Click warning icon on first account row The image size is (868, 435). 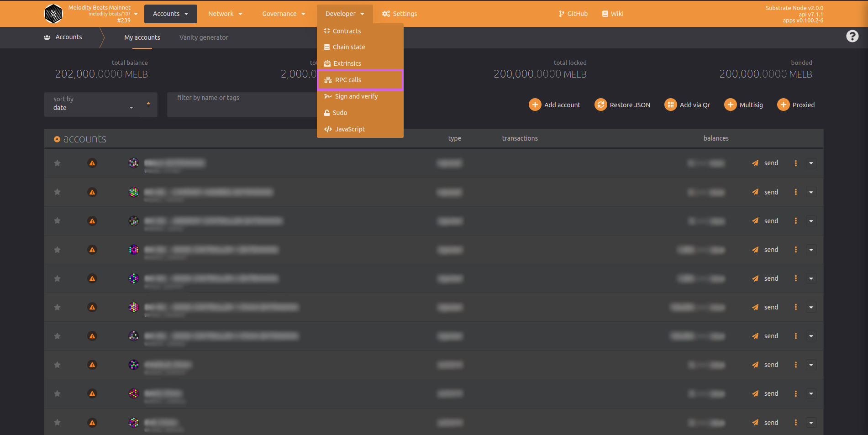(x=92, y=163)
